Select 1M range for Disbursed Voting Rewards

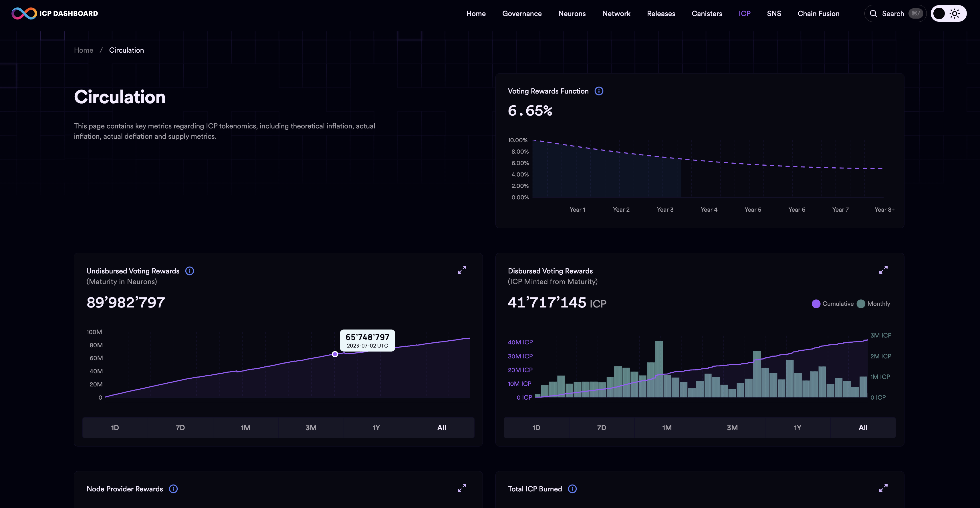point(667,428)
